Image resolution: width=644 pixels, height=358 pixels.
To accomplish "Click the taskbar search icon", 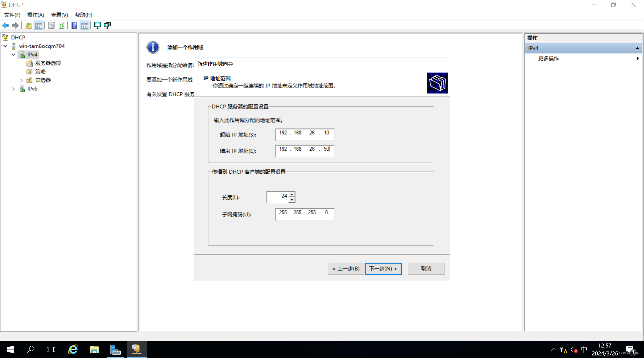I will click(30, 349).
